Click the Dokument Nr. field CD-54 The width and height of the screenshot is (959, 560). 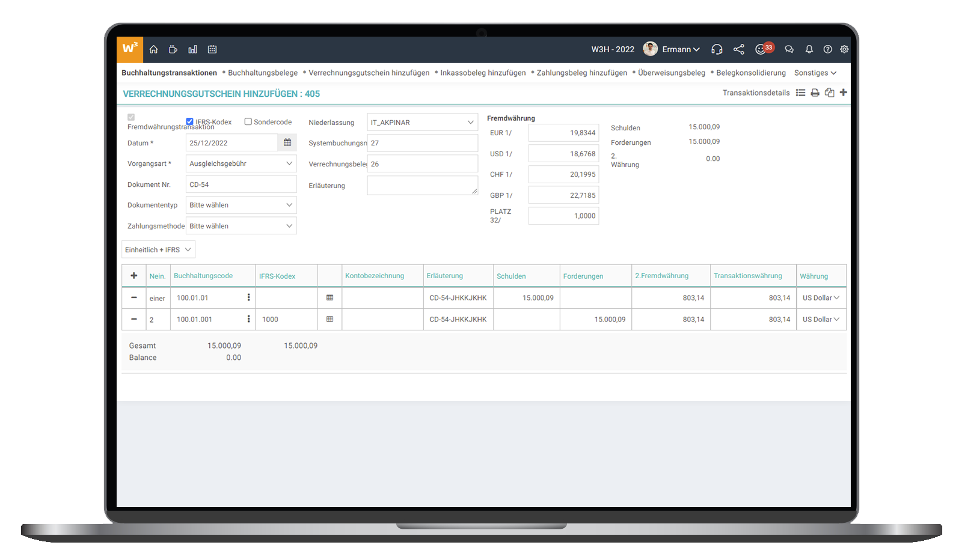241,184
